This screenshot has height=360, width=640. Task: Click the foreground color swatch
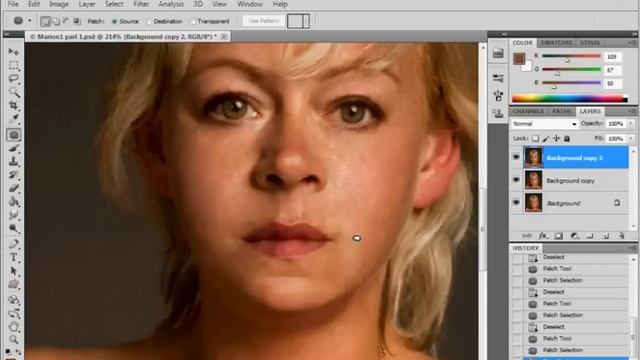tap(519, 58)
